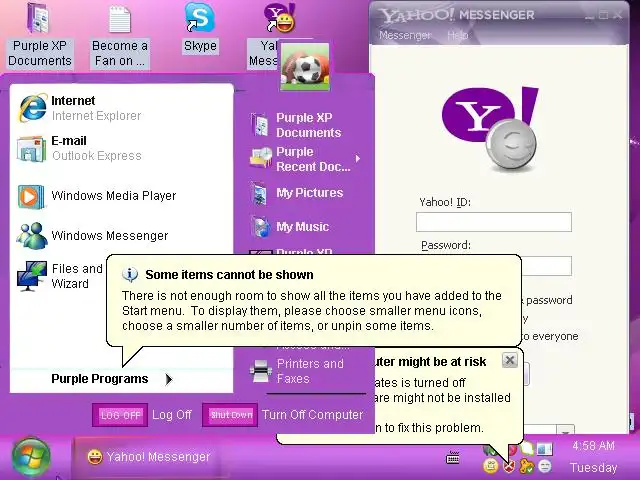Image resolution: width=640 pixels, height=480 pixels.
Task: Click the Log Off button
Action: coord(120,415)
